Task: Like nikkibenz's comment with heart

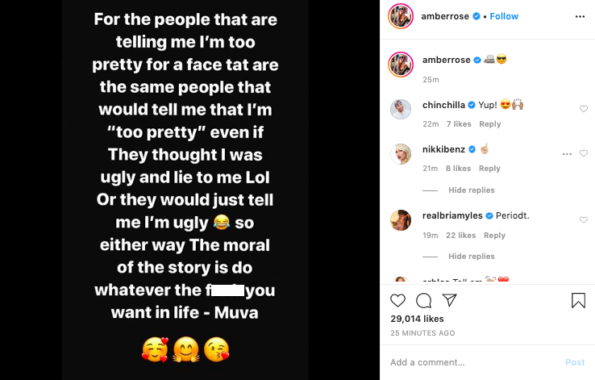Action: [584, 153]
